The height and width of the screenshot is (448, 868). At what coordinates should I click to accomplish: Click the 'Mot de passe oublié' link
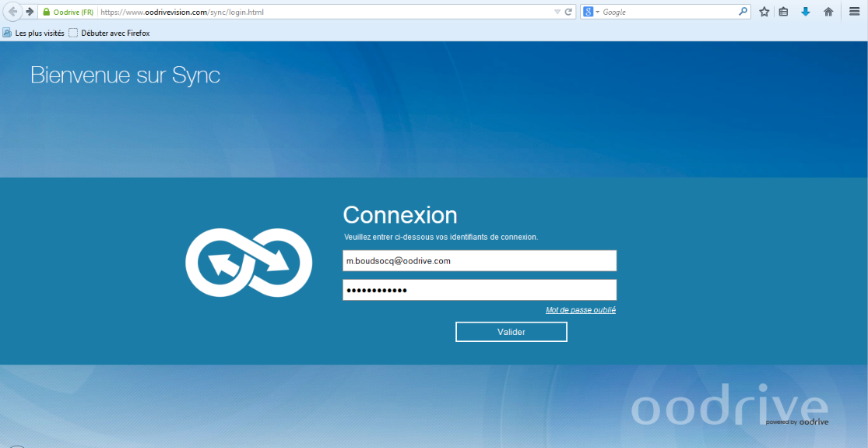tap(581, 310)
